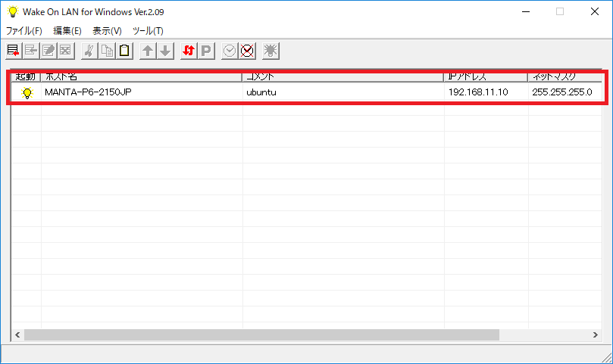
Task: Open the 表示(V) menu
Action: (x=107, y=31)
